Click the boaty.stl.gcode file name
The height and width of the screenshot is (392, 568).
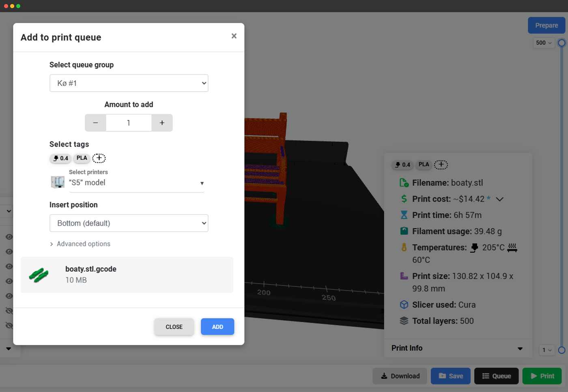pyautogui.click(x=91, y=269)
